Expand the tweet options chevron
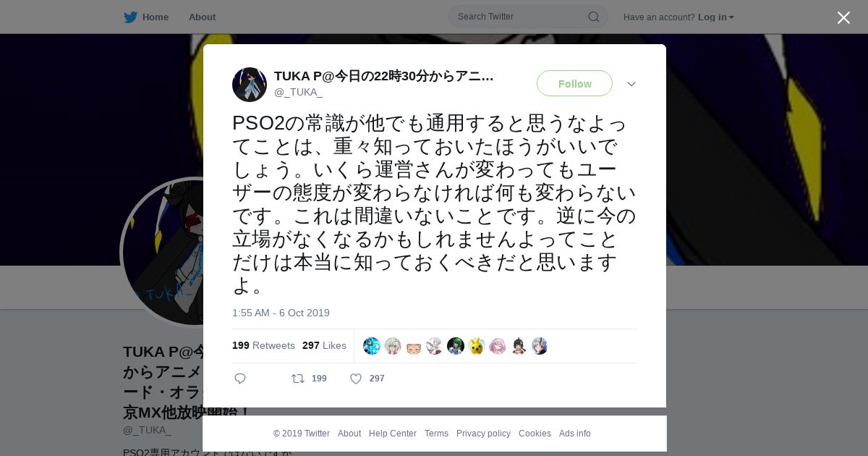The height and width of the screenshot is (456, 868). [x=631, y=84]
